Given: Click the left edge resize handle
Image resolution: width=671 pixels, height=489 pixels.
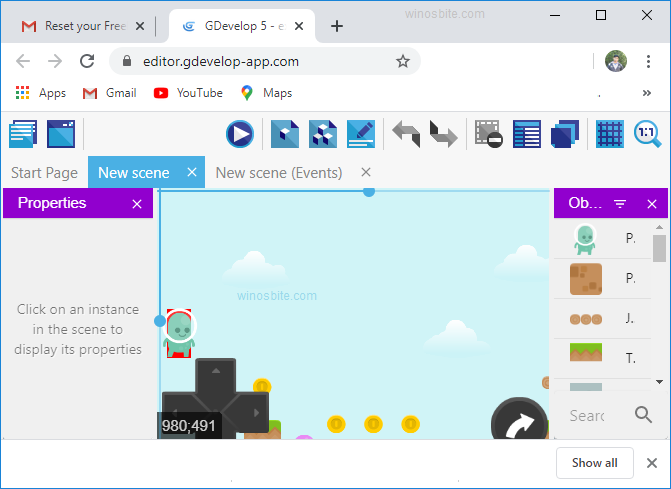Looking at the screenshot, I should (160, 321).
